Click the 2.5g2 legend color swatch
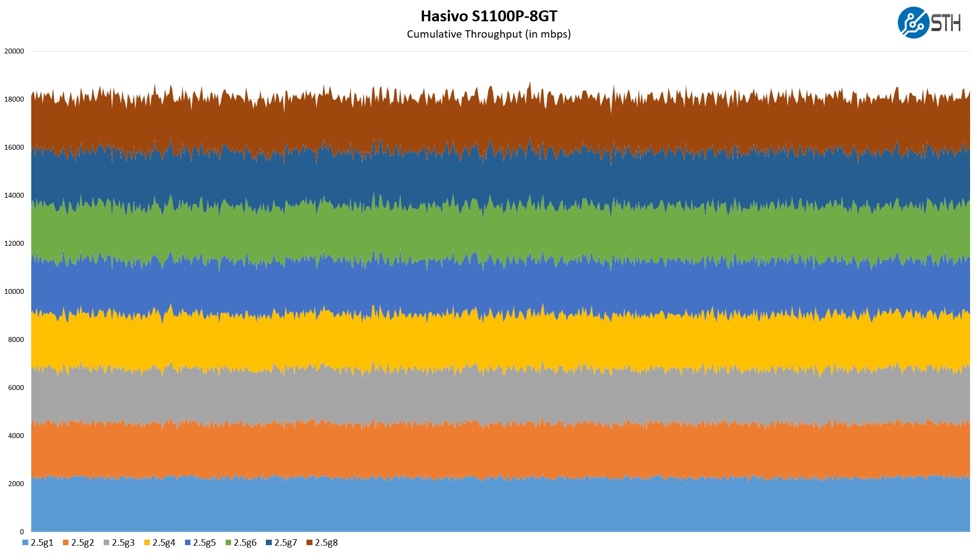 click(x=65, y=543)
